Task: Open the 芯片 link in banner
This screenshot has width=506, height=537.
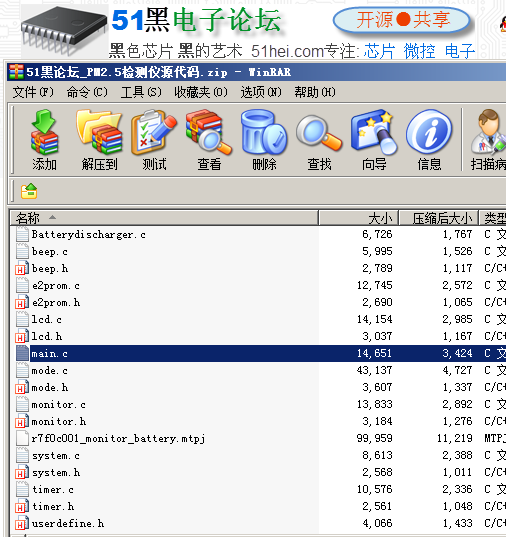Action: pyautogui.click(x=379, y=51)
